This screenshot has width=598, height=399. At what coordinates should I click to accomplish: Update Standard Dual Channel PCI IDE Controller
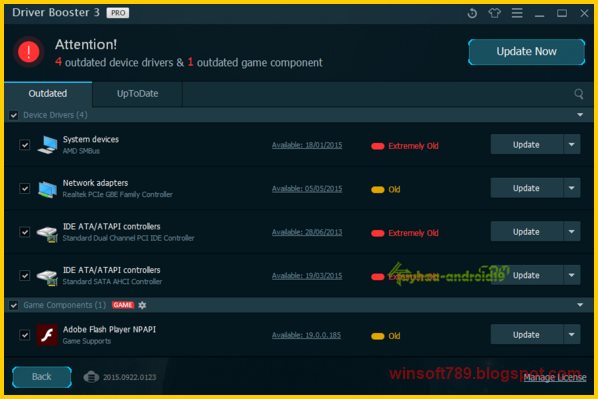coord(526,232)
